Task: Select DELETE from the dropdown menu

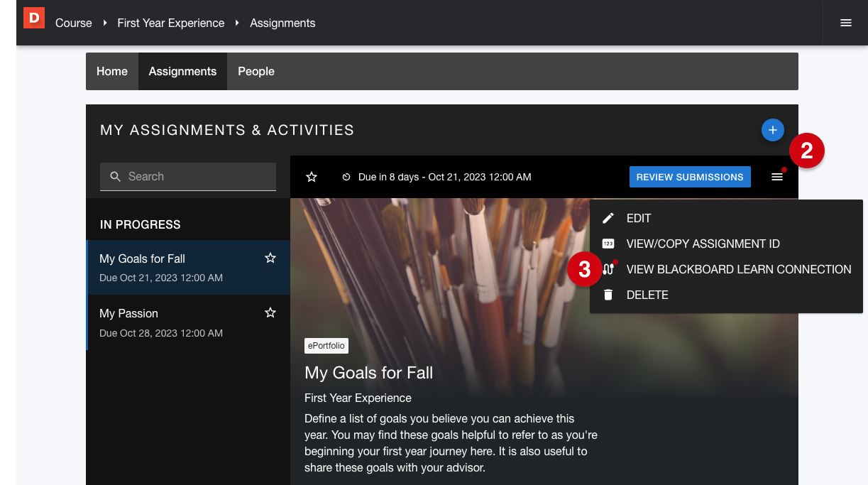Action: click(x=726, y=295)
